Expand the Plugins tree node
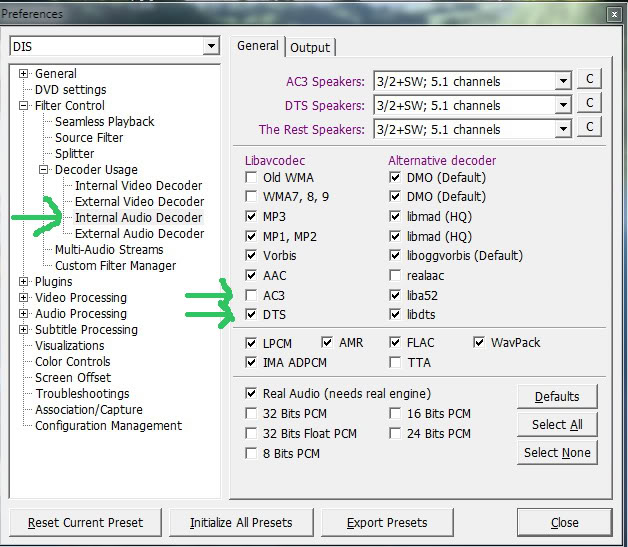 coord(24,282)
